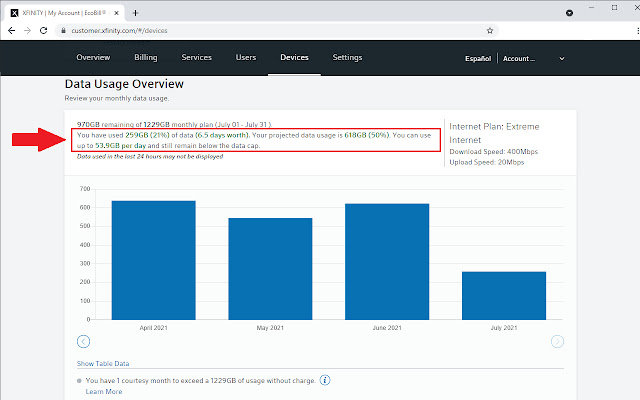Show previous months with left chart arrow

[83, 341]
